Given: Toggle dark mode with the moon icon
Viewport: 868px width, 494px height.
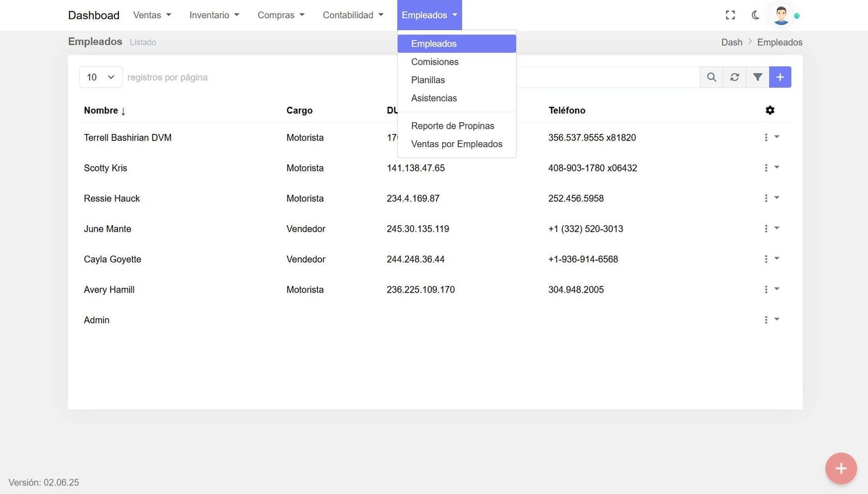Looking at the screenshot, I should pyautogui.click(x=755, y=15).
